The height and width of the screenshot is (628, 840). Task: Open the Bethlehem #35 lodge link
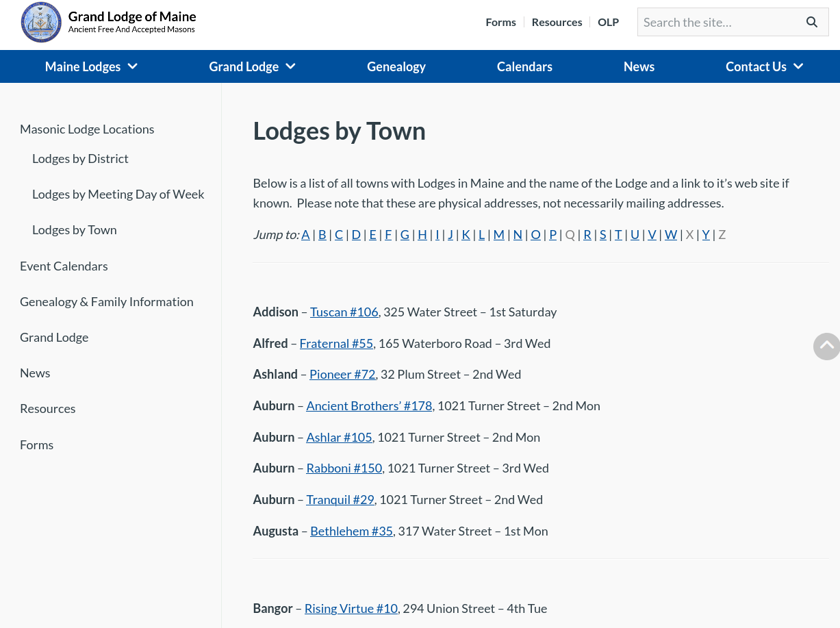[351, 531]
